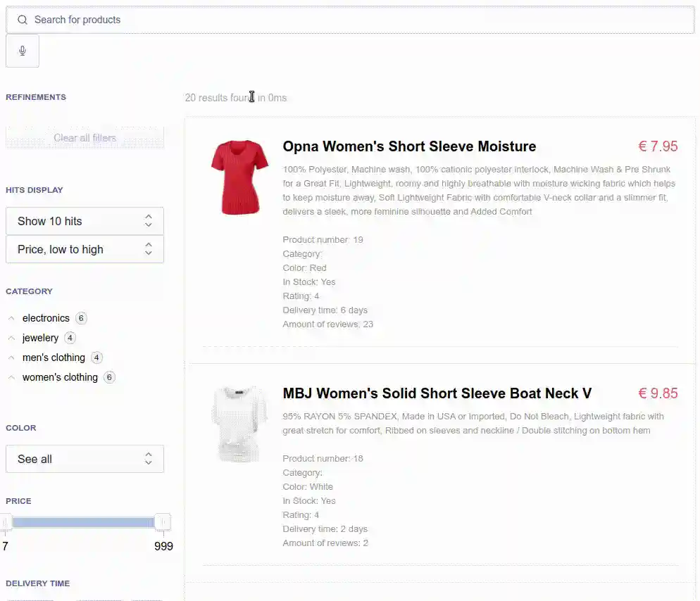Choose the men's clothing category
The image size is (700, 601).
pos(54,358)
